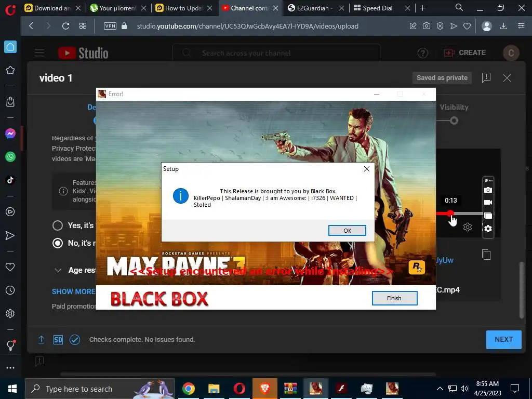This screenshot has height=399, width=532.
Task: Open TikTok in Opera sidebar
Action: pyautogui.click(x=10, y=180)
